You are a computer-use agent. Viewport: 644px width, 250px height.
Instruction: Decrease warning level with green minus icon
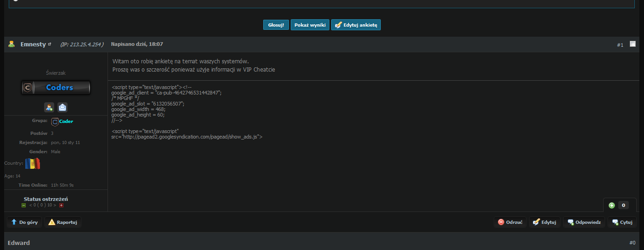click(24, 206)
